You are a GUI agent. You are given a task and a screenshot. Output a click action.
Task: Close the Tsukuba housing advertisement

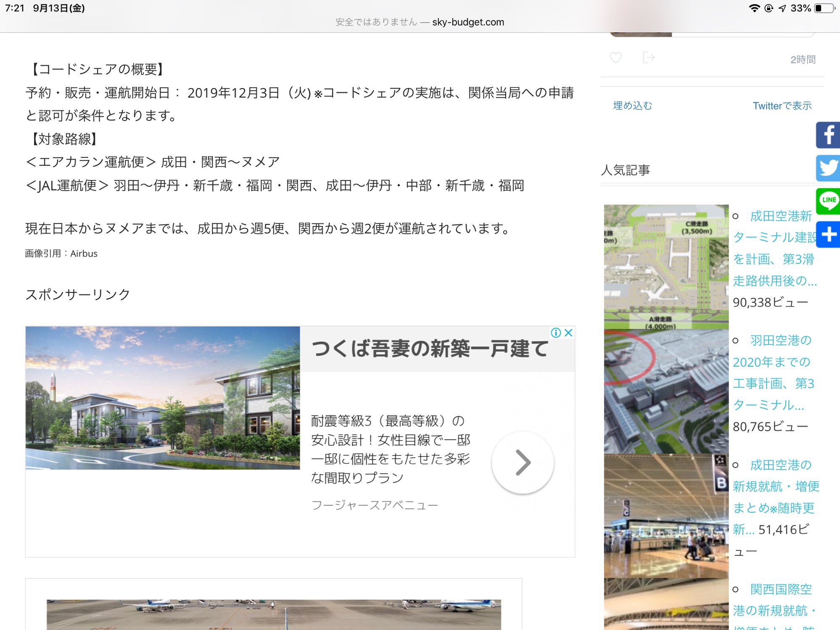tap(569, 333)
